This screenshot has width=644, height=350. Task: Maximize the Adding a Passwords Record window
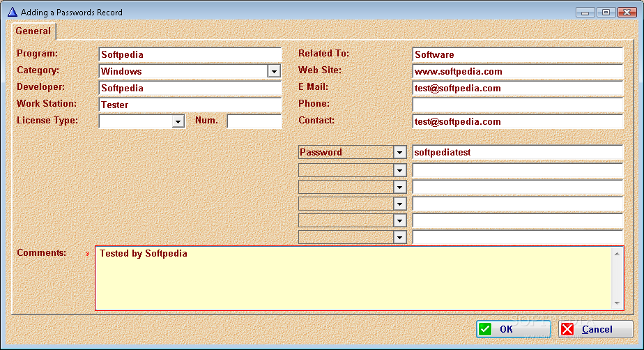[606, 13]
